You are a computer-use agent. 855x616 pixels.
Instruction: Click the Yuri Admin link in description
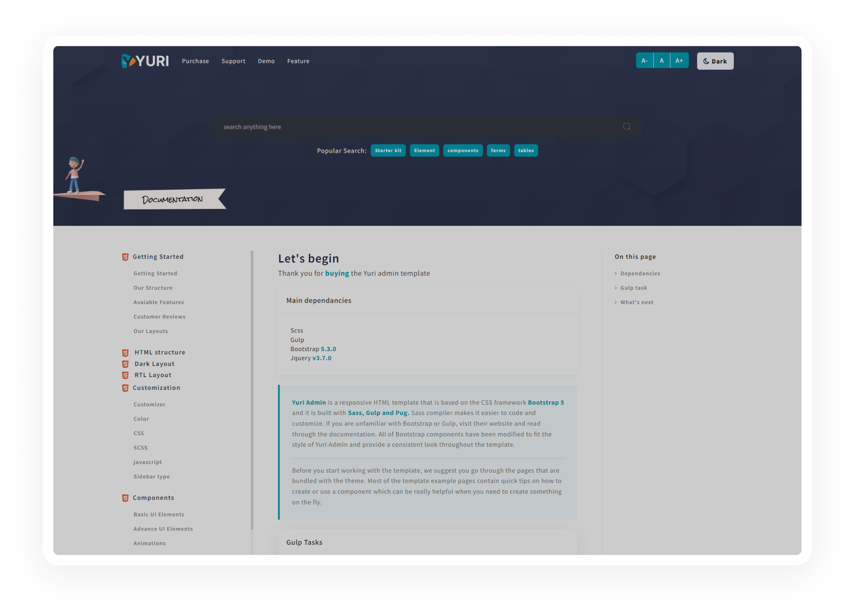click(309, 403)
